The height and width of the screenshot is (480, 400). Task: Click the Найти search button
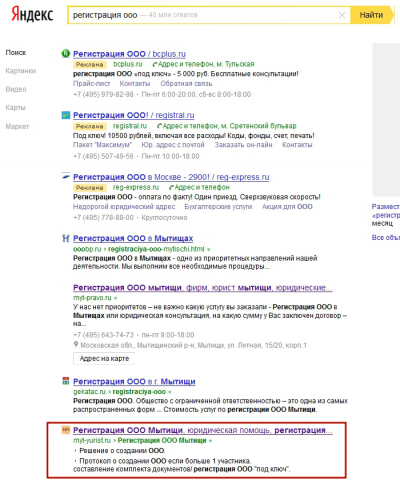(372, 15)
